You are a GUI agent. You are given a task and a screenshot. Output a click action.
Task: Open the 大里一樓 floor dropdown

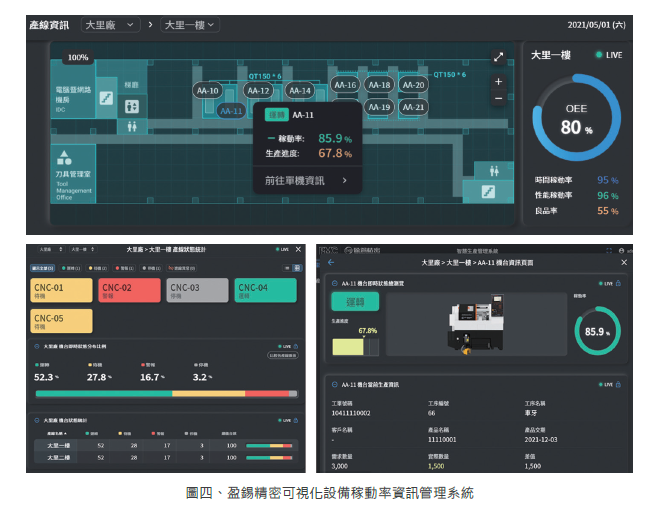pos(189,25)
